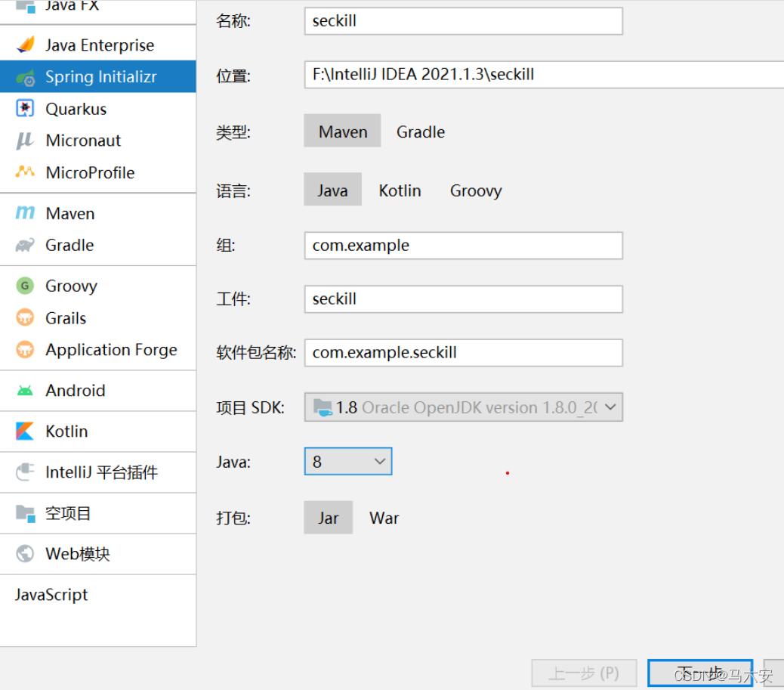Image resolution: width=784 pixels, height=690 pixels.
Task: Select Java Enterprise project type
Action: coord(98,45)
